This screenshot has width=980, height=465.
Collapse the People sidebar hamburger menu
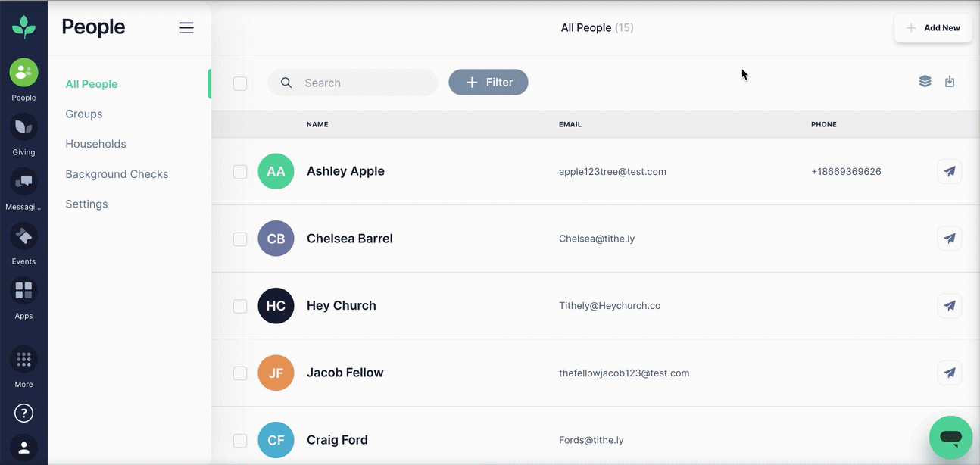point(186,28)
